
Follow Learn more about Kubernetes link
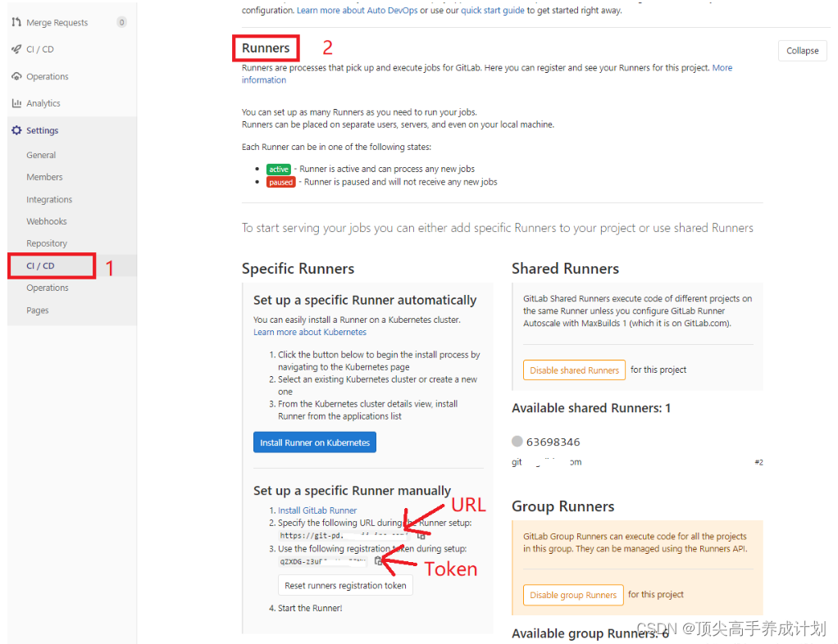click(x=310, y=332)
